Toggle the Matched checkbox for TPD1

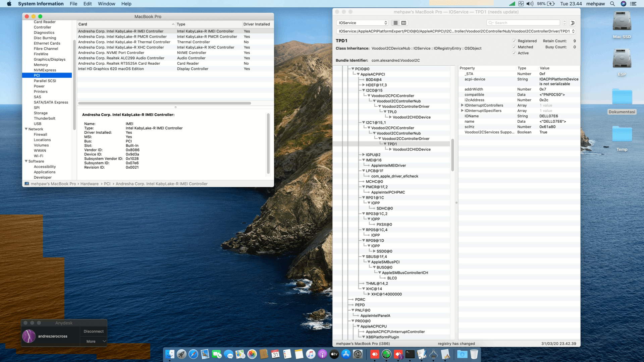(x=515, y=47)
